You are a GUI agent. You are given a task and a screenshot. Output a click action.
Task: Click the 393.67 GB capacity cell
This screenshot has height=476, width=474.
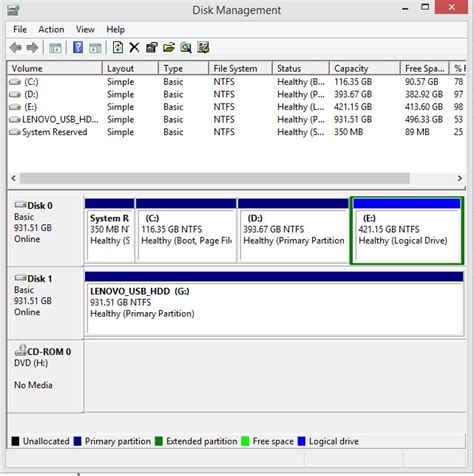point(353,95)
